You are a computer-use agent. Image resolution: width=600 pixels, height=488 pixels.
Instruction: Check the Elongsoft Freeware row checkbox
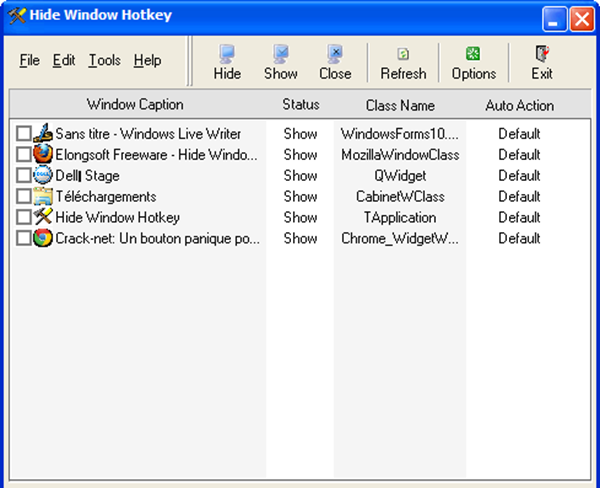(24, 154)
